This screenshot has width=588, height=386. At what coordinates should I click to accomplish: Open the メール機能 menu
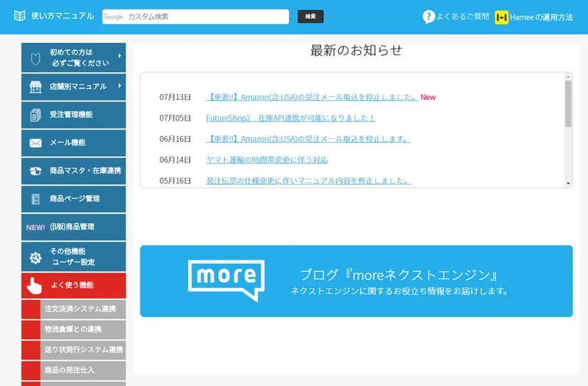pos(73,143)
